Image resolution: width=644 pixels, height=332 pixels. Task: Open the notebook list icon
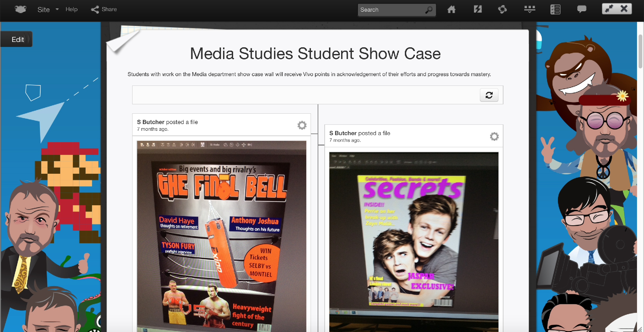[555, 9]
